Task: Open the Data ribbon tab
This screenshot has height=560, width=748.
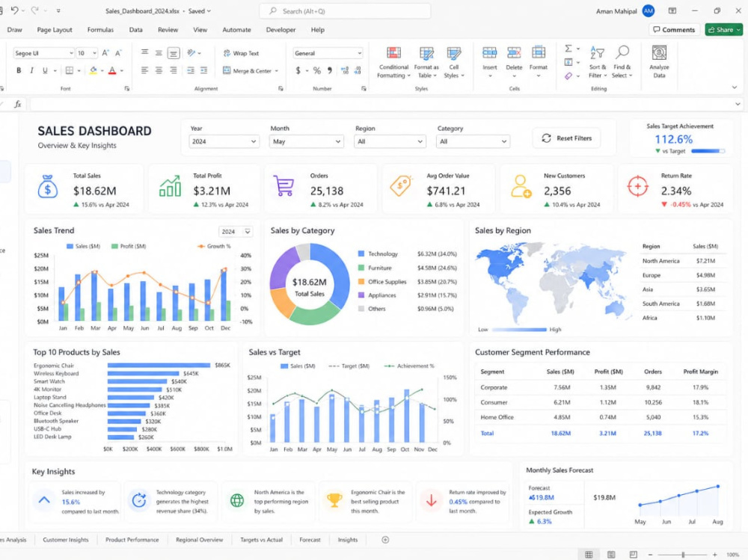Action: 135,30
